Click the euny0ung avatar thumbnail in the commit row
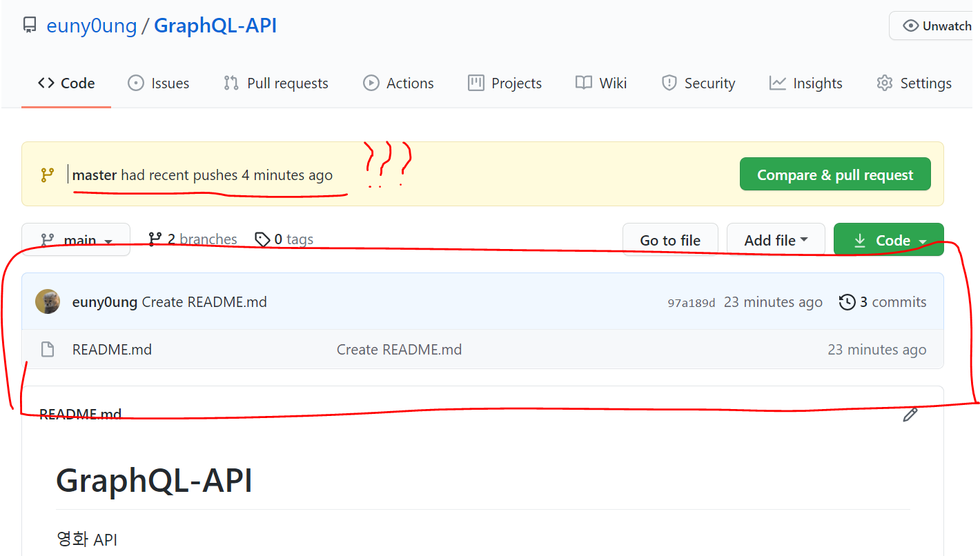This screenshot has width=980, height=556. 48,301
